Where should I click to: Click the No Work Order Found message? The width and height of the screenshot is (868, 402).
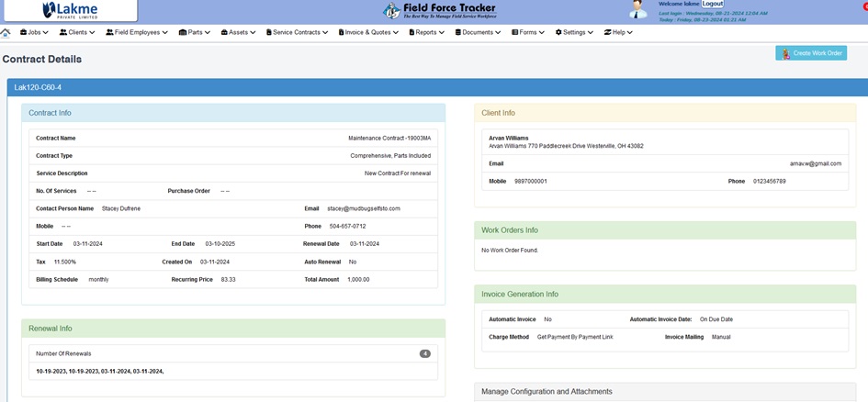click(510, 251)
